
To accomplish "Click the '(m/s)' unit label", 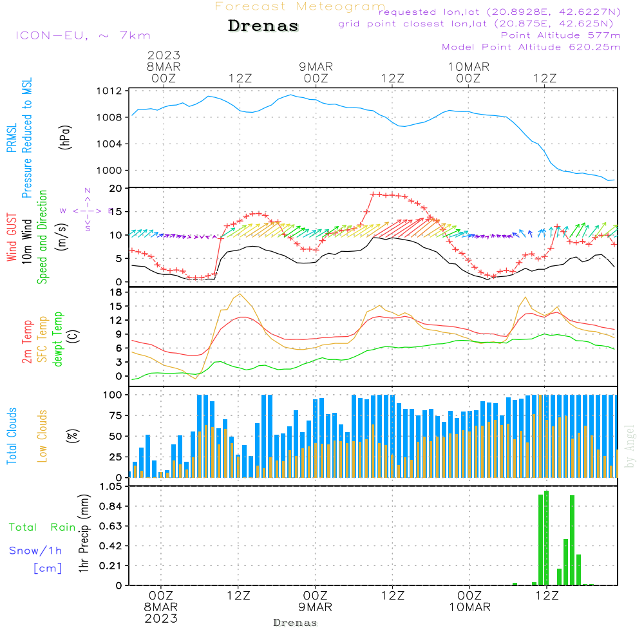I will coord(62,237).
